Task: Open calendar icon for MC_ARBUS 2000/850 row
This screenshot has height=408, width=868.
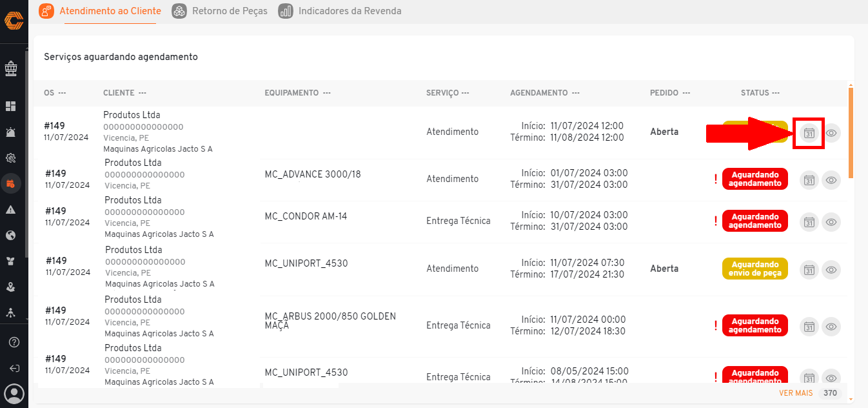Action: (809, 327)
